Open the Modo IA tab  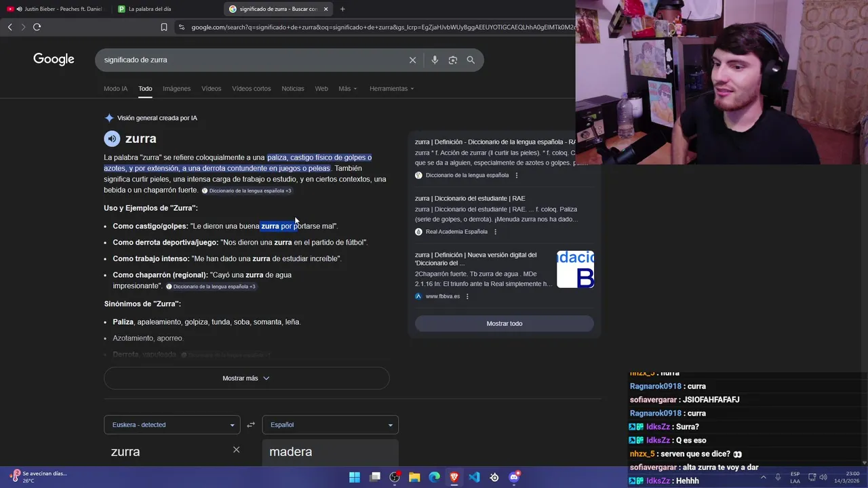[115, 89]
